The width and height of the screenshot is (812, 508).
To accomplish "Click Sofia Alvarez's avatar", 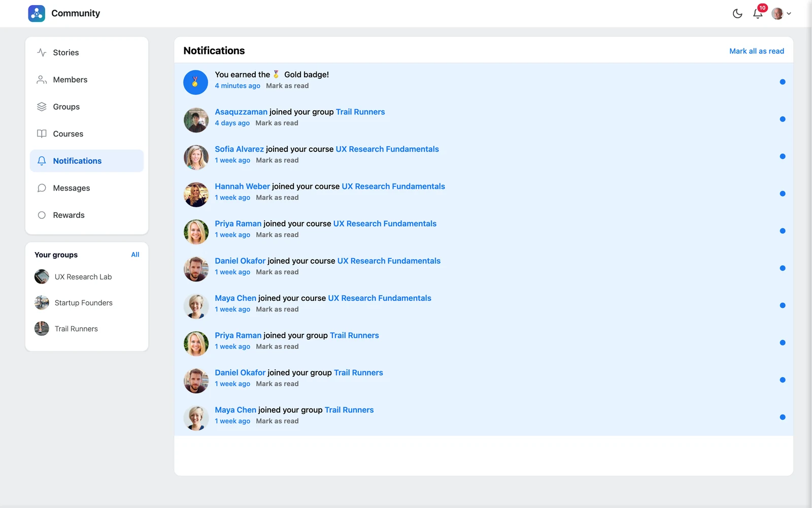I will [x=196, y=157].
